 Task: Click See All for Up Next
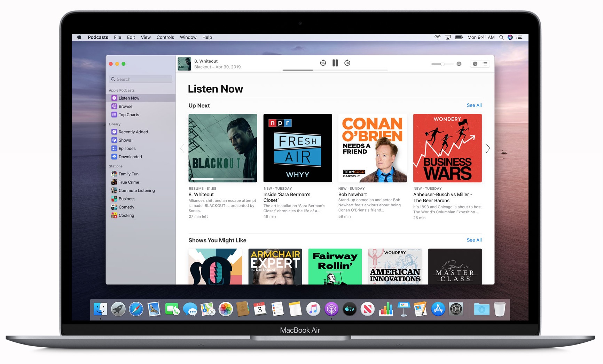click(474, 105)
